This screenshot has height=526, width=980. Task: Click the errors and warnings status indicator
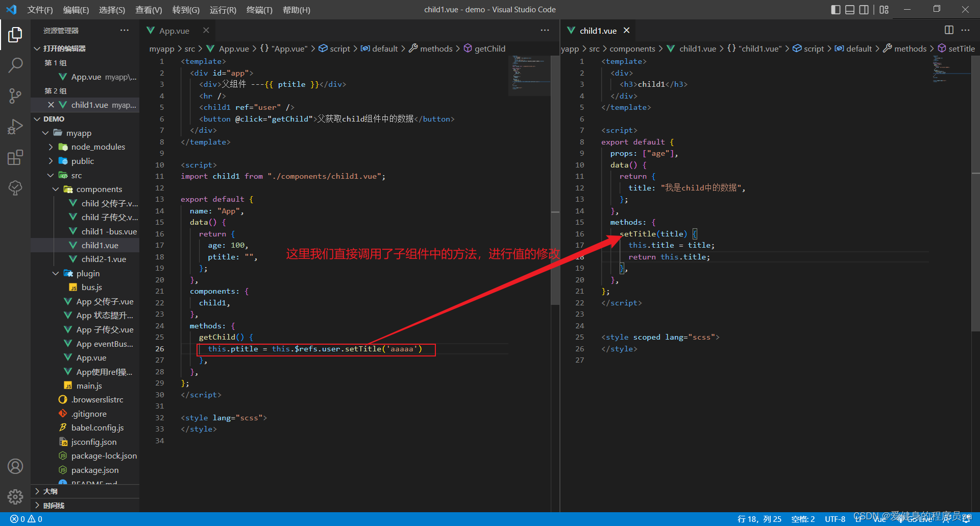click(x=27, y=519)
